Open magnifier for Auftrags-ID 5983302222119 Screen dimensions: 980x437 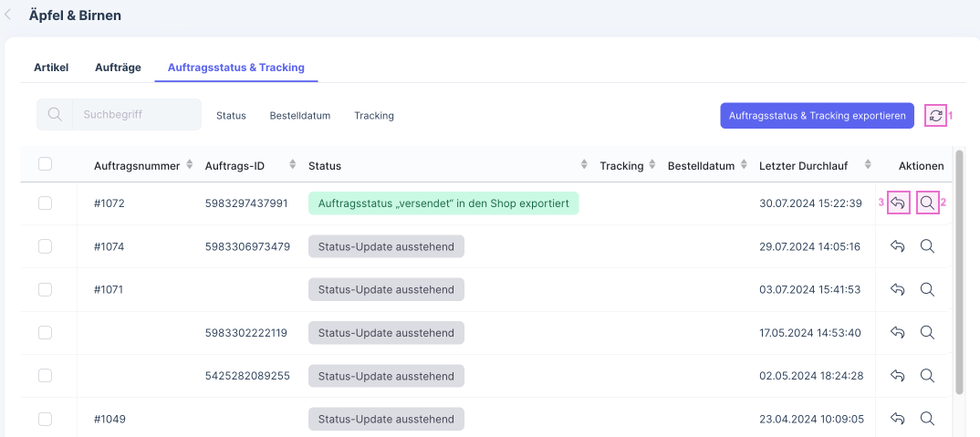click(927, 332)
